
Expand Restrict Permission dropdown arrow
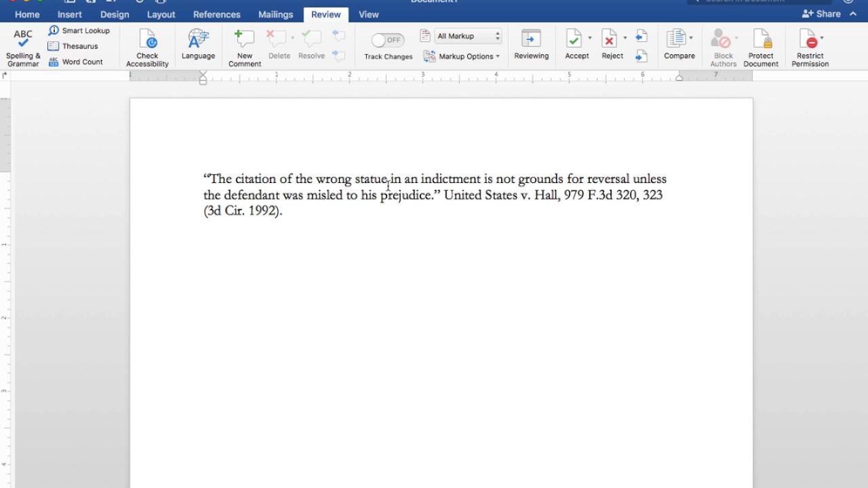(x=822, y=38)
